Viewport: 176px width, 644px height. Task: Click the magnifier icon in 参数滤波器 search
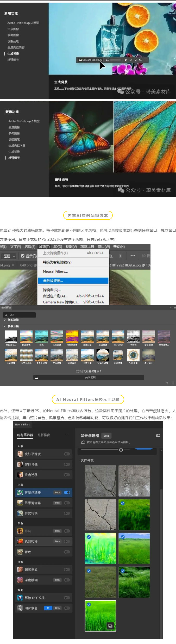[6, 315]
